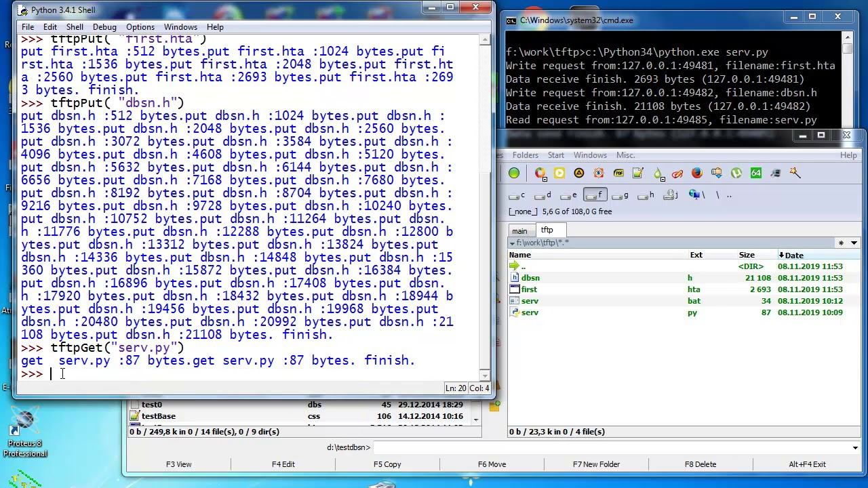The height and width of the screenshot is (488, 868).
Task: Click F5 Copy button
Action: click(387, 464)
